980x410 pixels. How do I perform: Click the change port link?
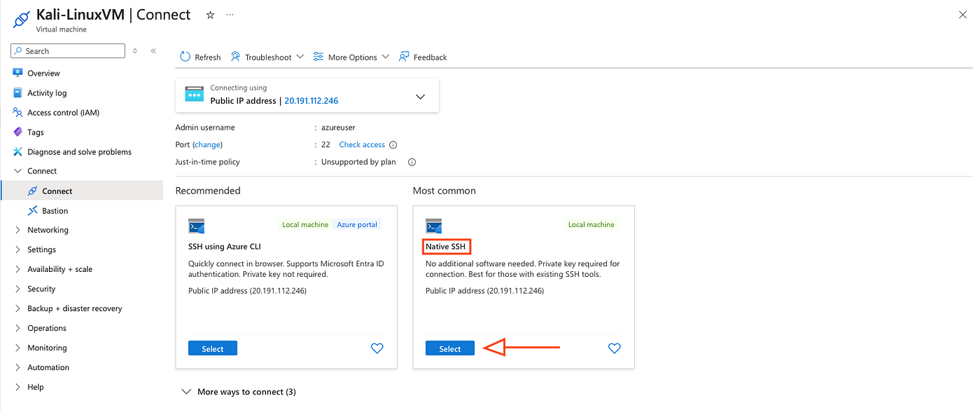[x=208, y=144]
